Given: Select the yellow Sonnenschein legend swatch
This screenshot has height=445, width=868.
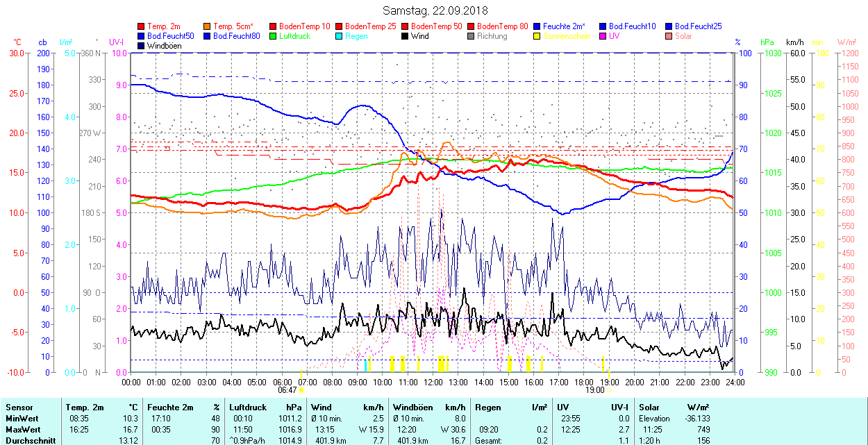Looking at the screenshot, I should point(537,36).
